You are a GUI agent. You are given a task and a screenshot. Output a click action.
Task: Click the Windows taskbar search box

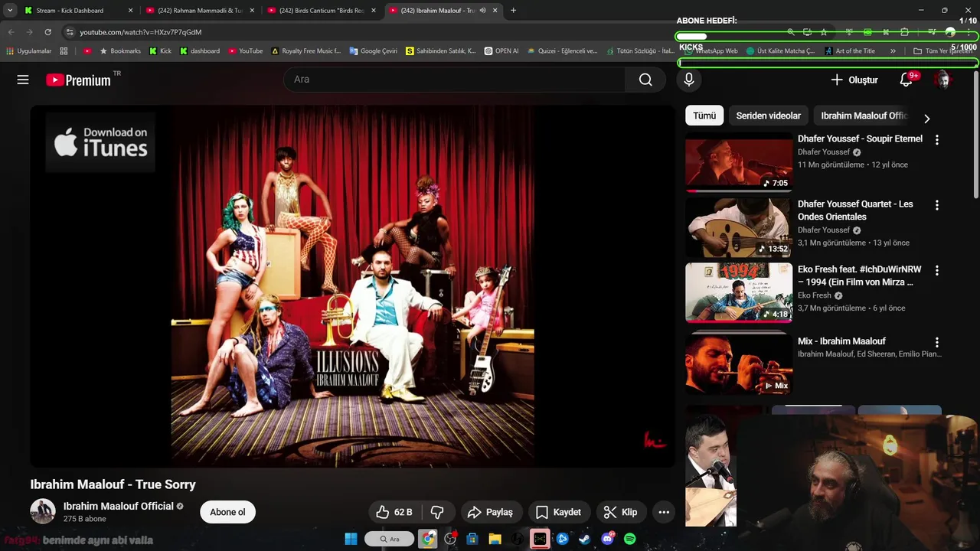[x=389, y=539]
